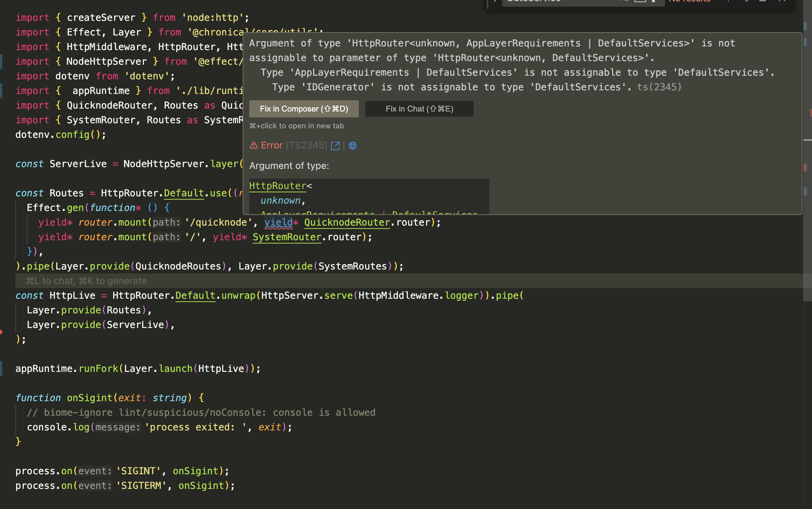Image resolution: width=812 pixels, height=509 pixels.
Task: Open the TS2345 external link icon
Action: coord(335,146)
